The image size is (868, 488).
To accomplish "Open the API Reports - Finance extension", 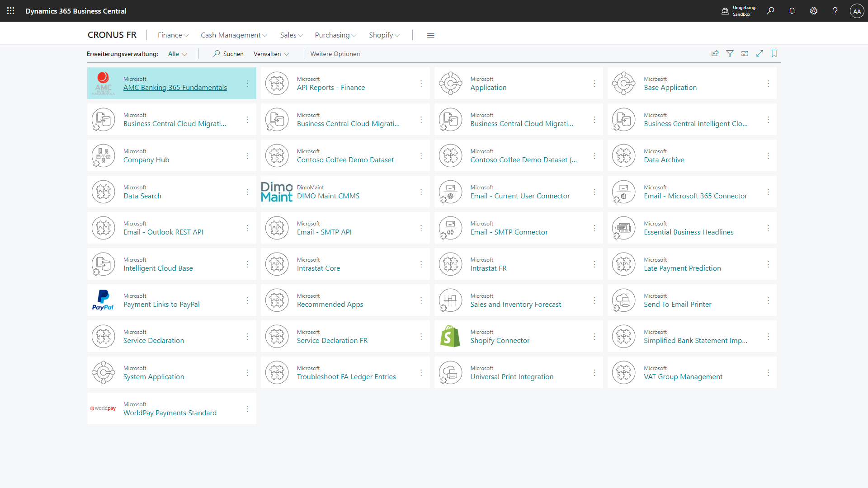I will coord(331,88).
